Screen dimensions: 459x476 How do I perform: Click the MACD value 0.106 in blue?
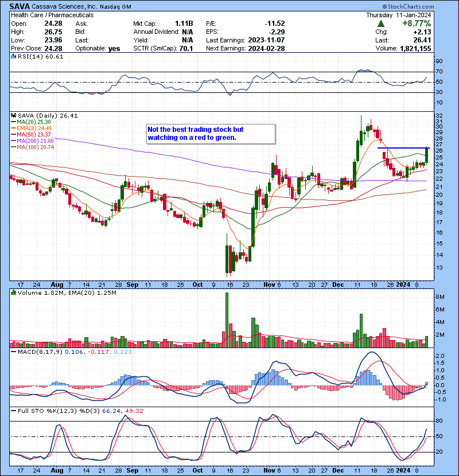[74, 352]
